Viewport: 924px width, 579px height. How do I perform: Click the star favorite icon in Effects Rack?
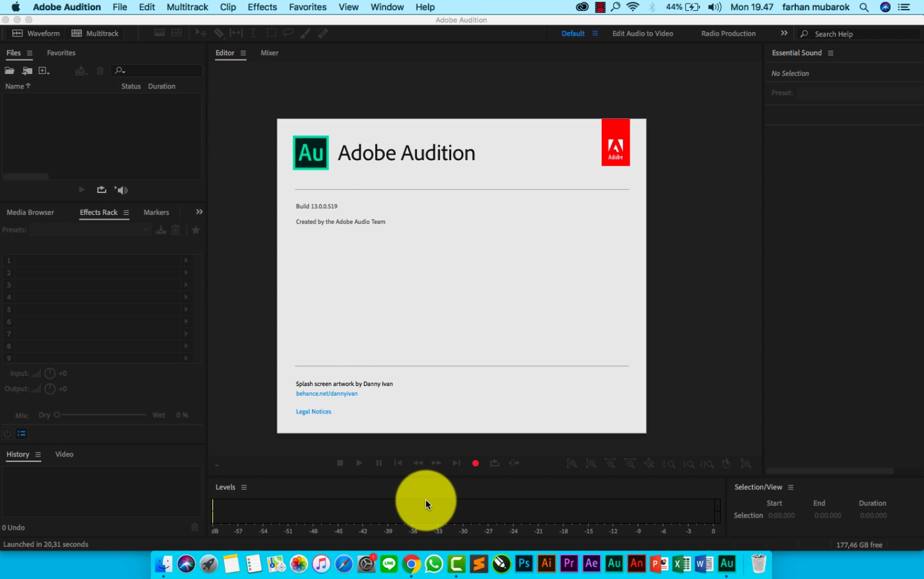[x=195, y=230]
